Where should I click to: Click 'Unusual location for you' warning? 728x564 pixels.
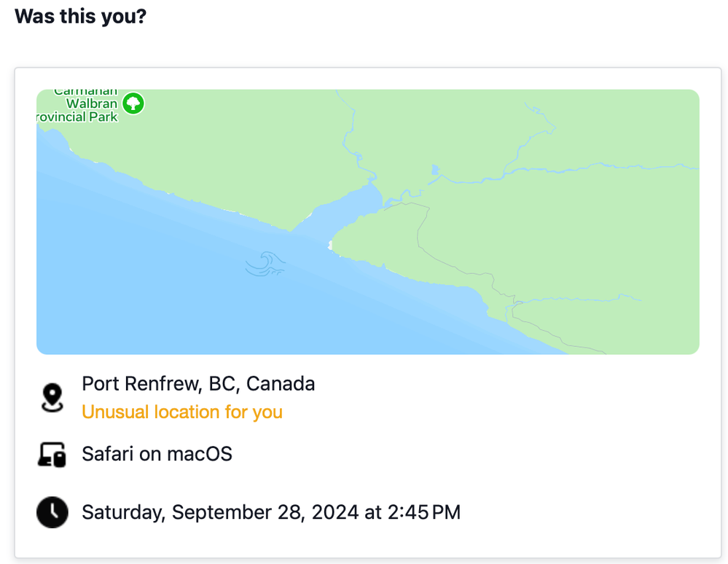[181, 412]
